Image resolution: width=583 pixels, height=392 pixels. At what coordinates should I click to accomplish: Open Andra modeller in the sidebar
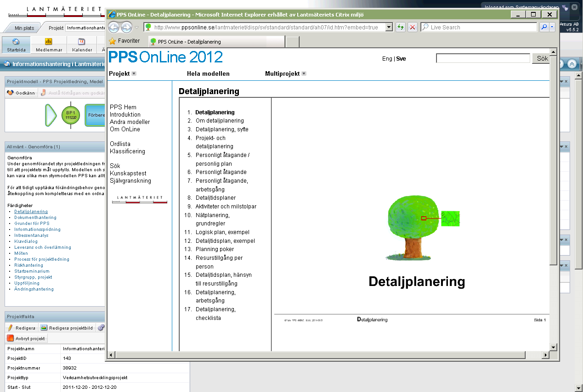pos(130,122)
